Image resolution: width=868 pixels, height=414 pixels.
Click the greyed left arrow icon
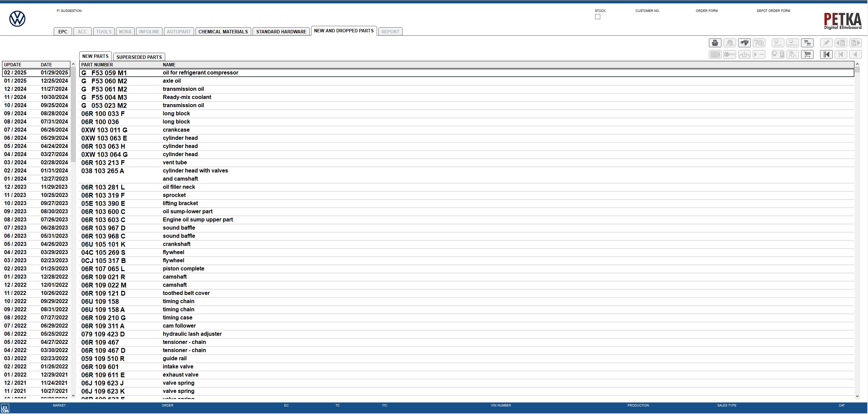click(855, 54)
